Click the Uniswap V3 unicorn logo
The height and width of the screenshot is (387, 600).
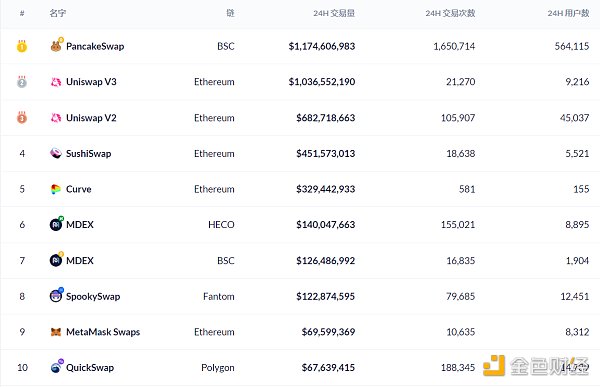coord(56,82)
